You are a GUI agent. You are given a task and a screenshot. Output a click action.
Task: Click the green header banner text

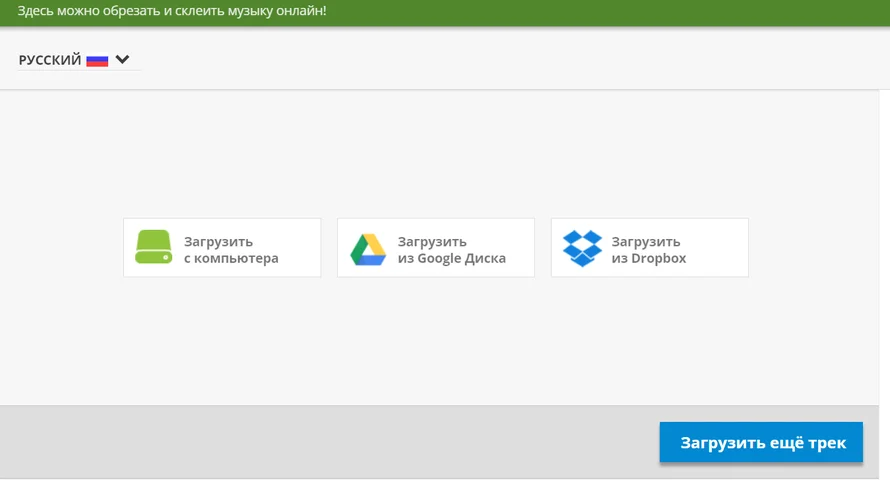172,11
